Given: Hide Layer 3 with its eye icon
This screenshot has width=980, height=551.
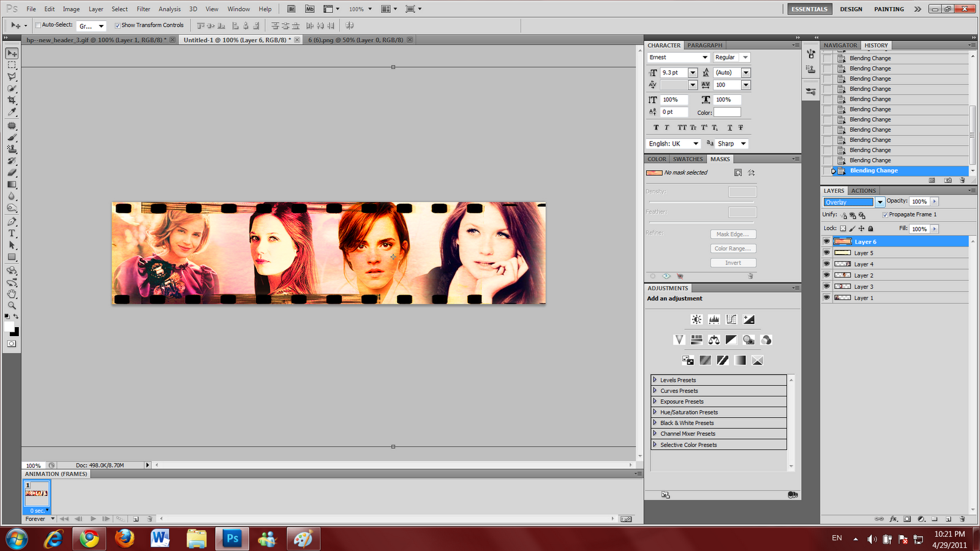Looking at the screenshot, I should pyautogui.click(x=826, y=287).
